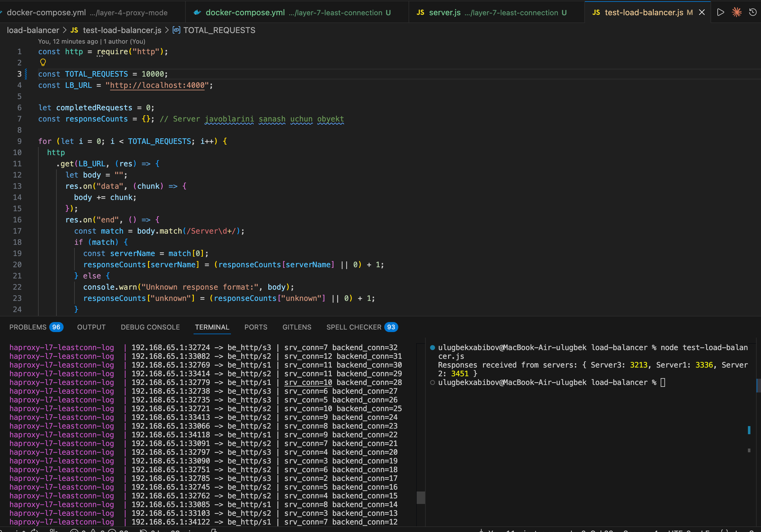The image size is (761, 532).
Task: Select the TERMINAL panel tab
Action: pos(212,327)
